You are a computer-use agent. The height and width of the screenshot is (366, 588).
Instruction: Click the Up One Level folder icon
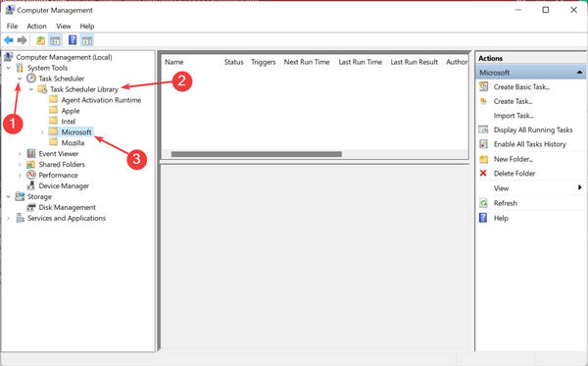[40, 40]
